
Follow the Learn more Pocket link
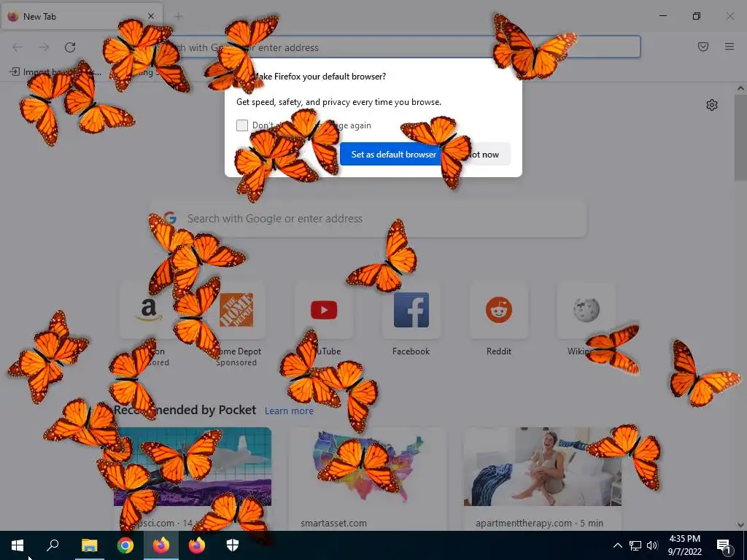pos(289,411)
